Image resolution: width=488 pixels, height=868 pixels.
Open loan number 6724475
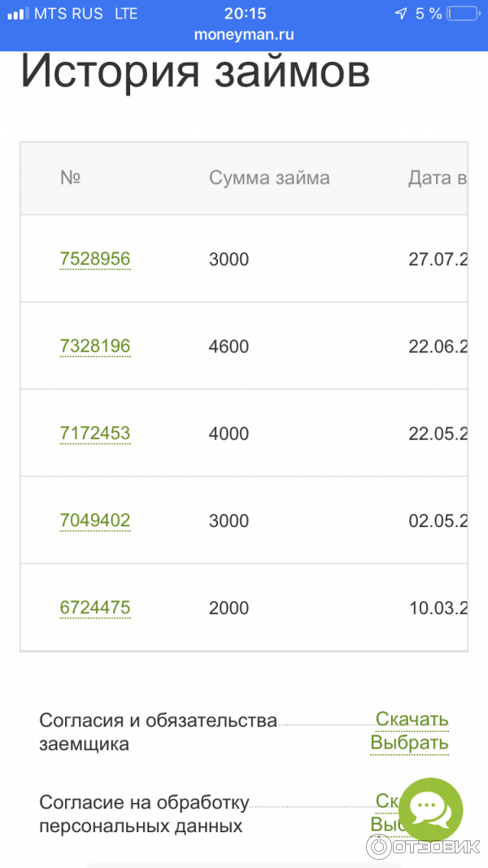coord(94,608)
